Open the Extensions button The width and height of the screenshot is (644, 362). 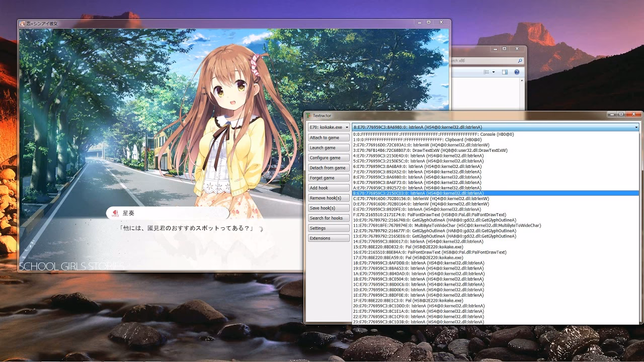pyautogui.click(x=329, y=238)
